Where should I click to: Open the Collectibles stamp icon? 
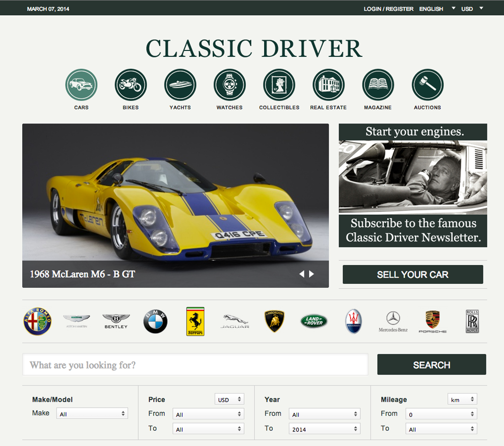click(x=279, y=85)
